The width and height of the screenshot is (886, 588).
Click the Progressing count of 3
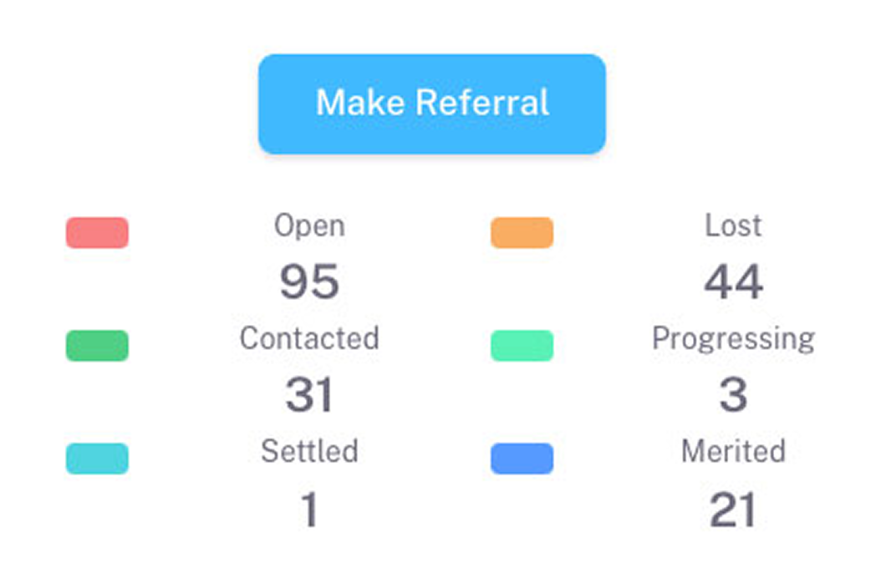pos(733,395)
